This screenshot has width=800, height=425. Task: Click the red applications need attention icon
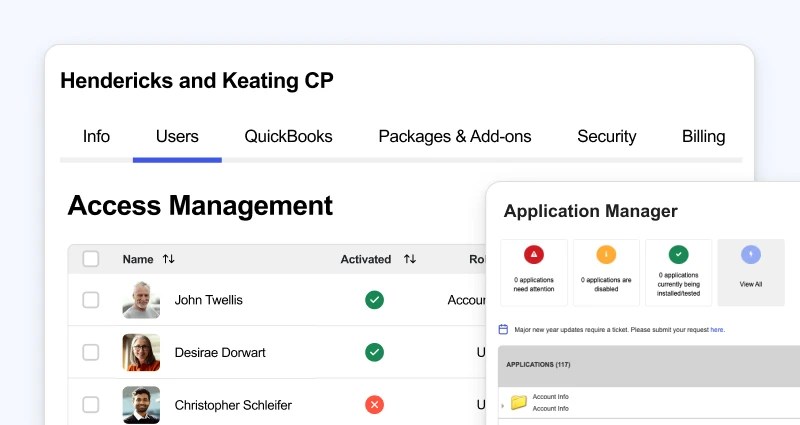pos(534,254)
